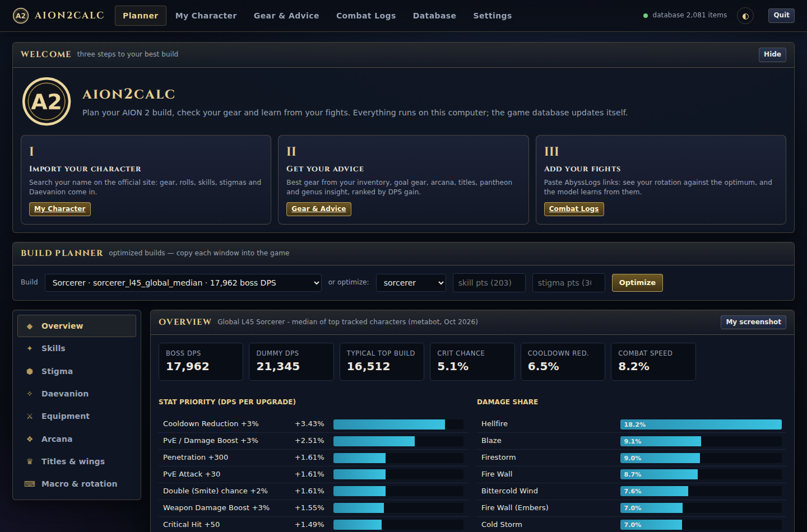Select the Typical Top Build stat card
The height and width of the screenshot is (532, 807).
click(x=382, y=362)
